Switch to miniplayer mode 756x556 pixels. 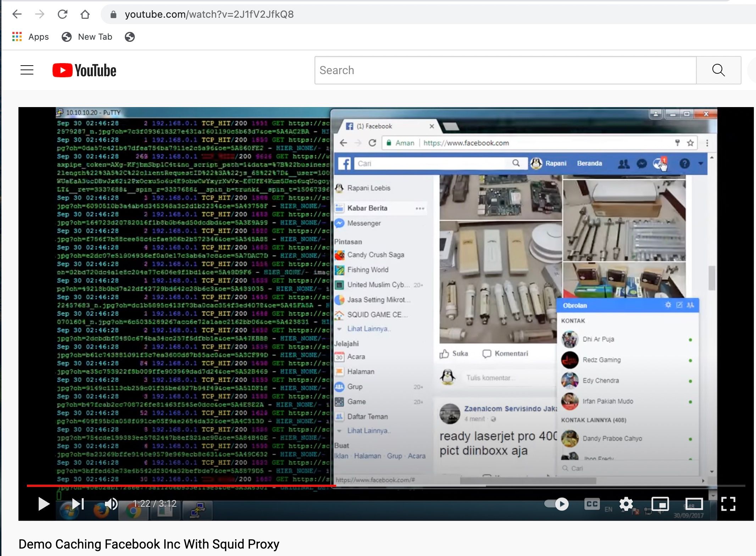[660, 504]
